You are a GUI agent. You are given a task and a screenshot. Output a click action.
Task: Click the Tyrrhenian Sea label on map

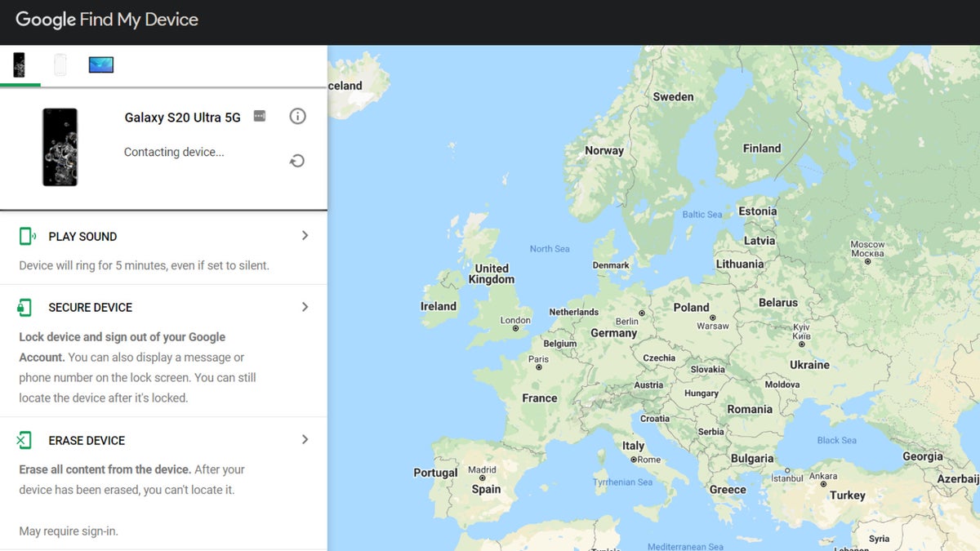click(622, 482)
